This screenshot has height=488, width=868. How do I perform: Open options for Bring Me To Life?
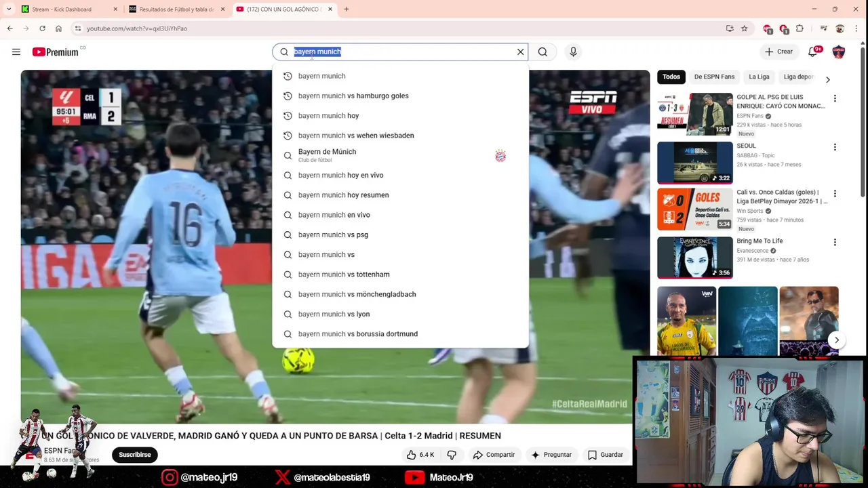click(x=835, y=242)
